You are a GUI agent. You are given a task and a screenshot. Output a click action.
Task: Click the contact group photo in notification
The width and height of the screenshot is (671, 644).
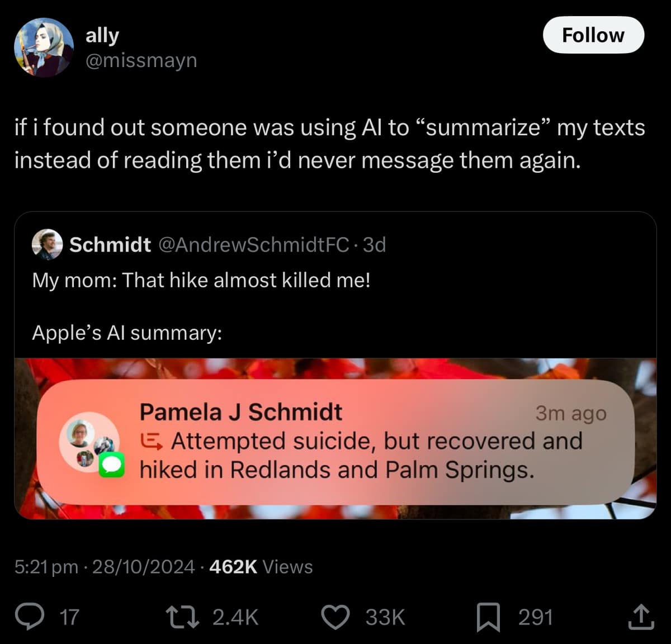[x=88, y=442]
